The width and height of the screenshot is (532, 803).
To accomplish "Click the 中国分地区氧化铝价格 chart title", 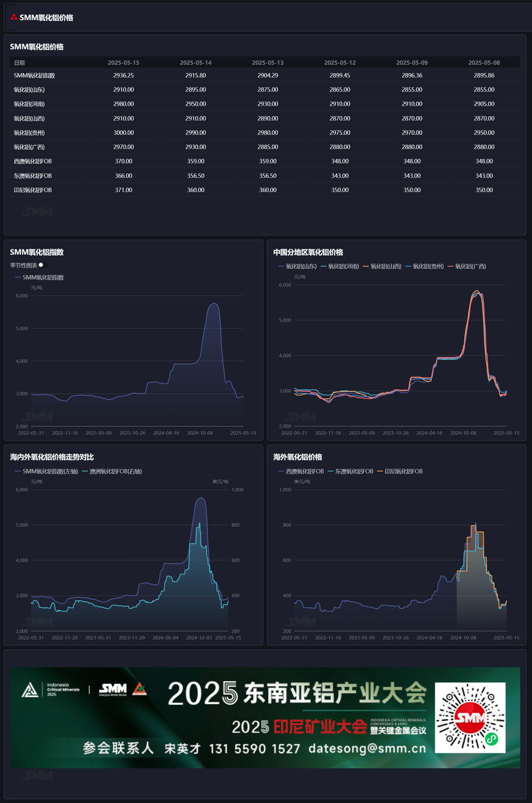I will pyautogui.click(x=308, y=252).
